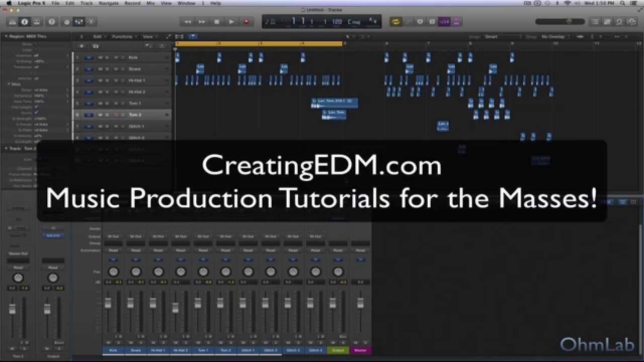Click the Duplicate Track icon
Viewport: 644px width, 362px height.
[96, 46]
